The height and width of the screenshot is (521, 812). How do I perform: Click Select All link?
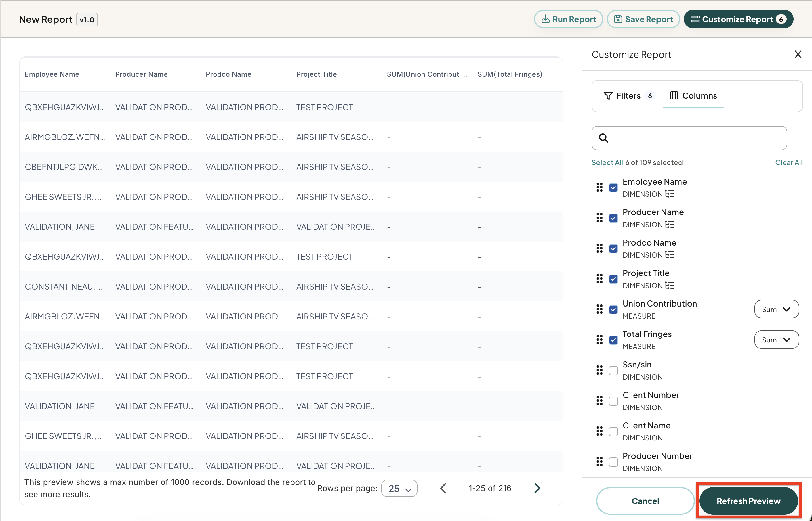(x=607, y=162)
